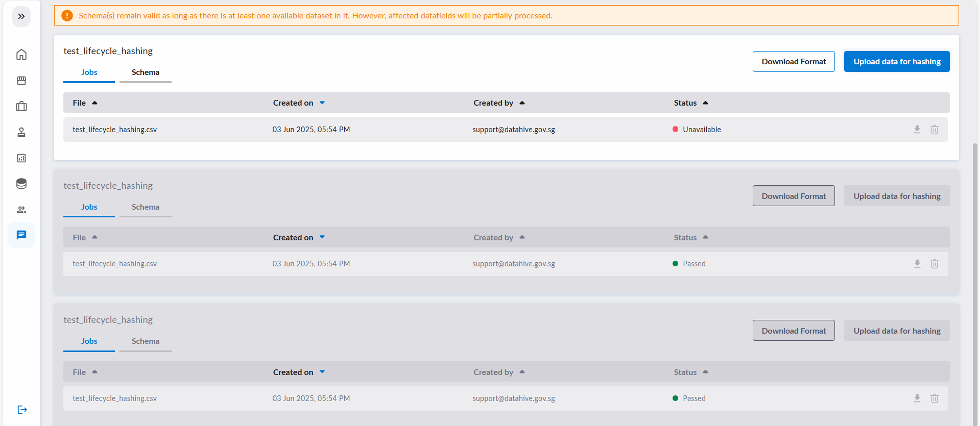Open the database icon in the sidebar
Image resolution: width=980 pixels, height=426 pixels.
[x=21, y=184]
